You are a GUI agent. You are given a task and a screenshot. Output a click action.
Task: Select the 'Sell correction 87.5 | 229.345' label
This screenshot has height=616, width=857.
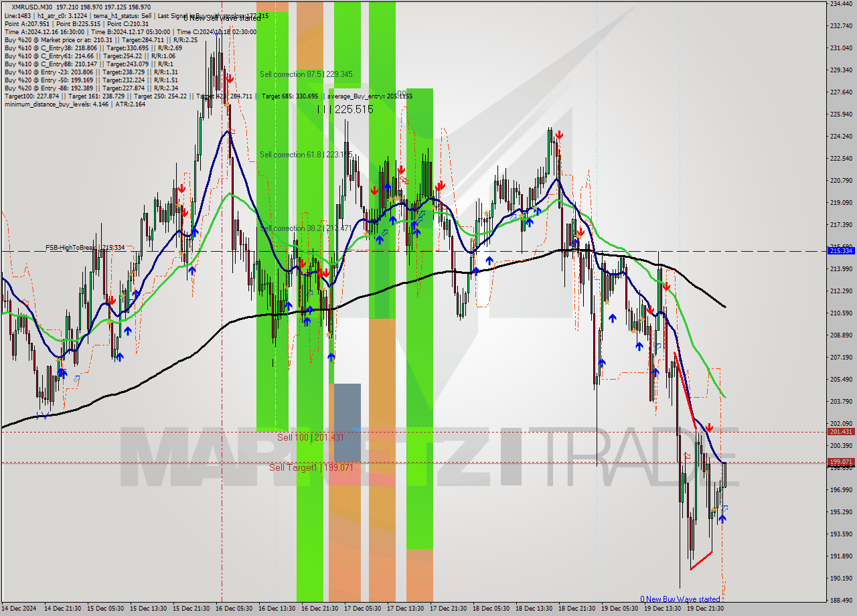click(306, 74)
